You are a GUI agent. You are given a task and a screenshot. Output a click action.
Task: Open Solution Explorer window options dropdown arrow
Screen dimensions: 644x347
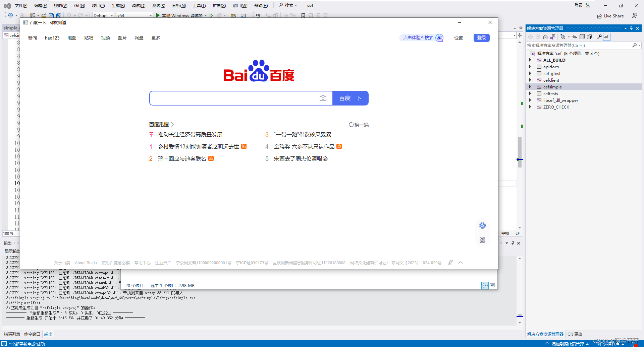coord(626,28)
